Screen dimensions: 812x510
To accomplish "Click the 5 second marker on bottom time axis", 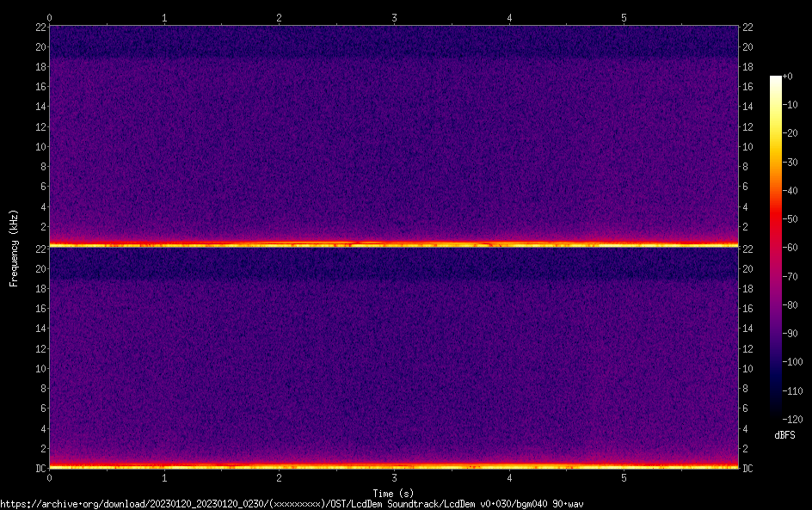I will pos(624,477).
